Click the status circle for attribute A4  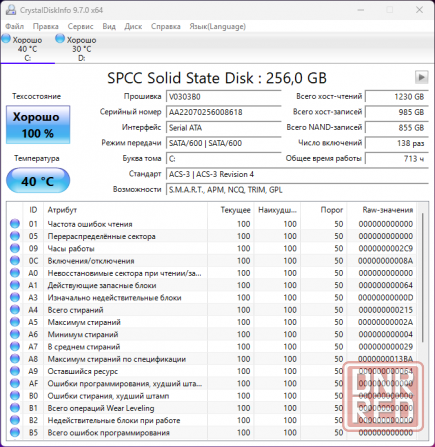click(x=15, y=310)
